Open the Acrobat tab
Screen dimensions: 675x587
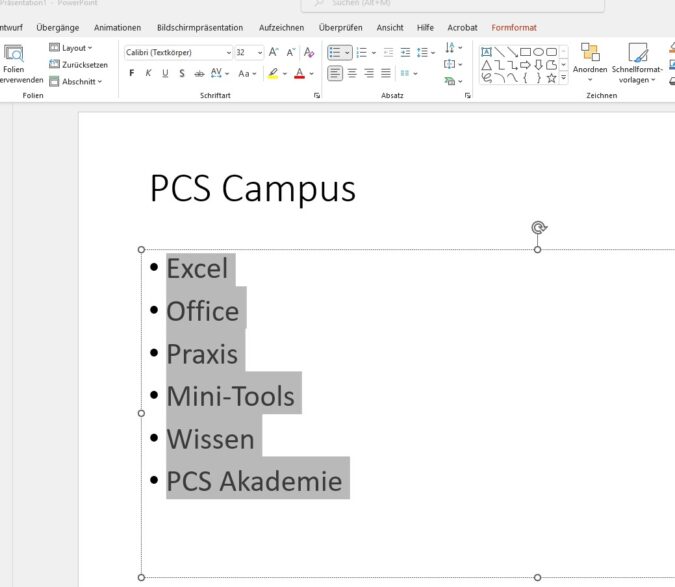coord(462,28)
